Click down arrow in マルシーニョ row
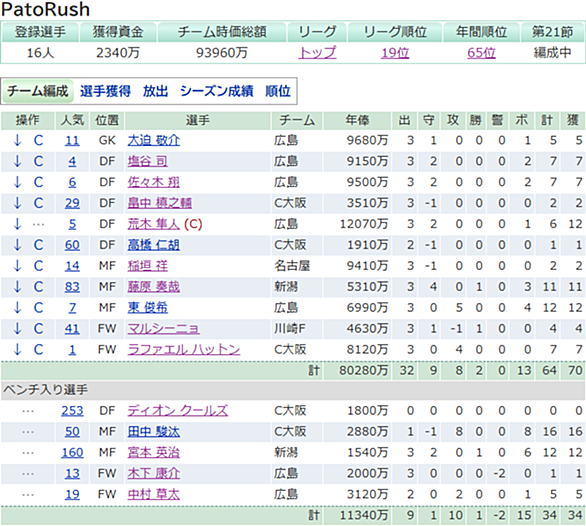This screenshot has height=526, width=586. 17,329
